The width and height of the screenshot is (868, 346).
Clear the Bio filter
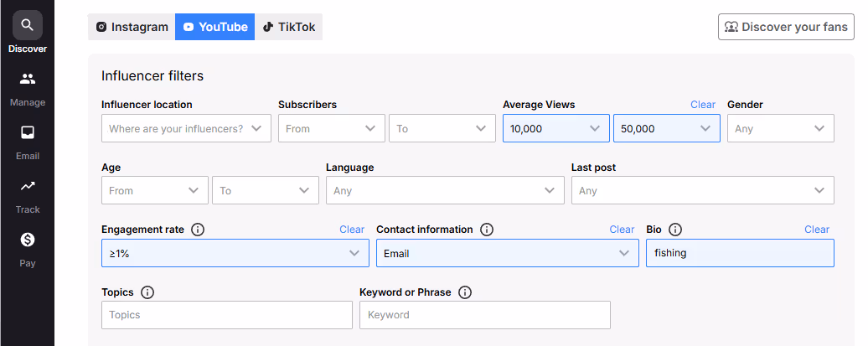pos(817,230)
